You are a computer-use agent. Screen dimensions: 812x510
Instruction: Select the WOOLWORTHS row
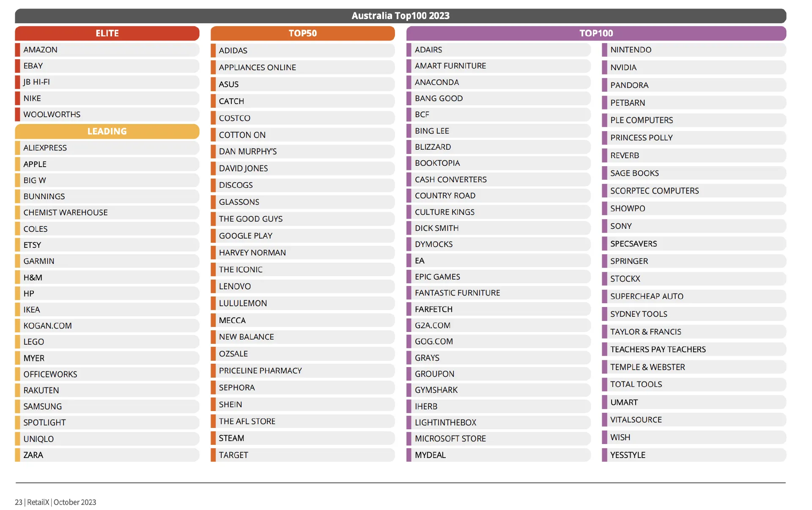tap(107, 114)
